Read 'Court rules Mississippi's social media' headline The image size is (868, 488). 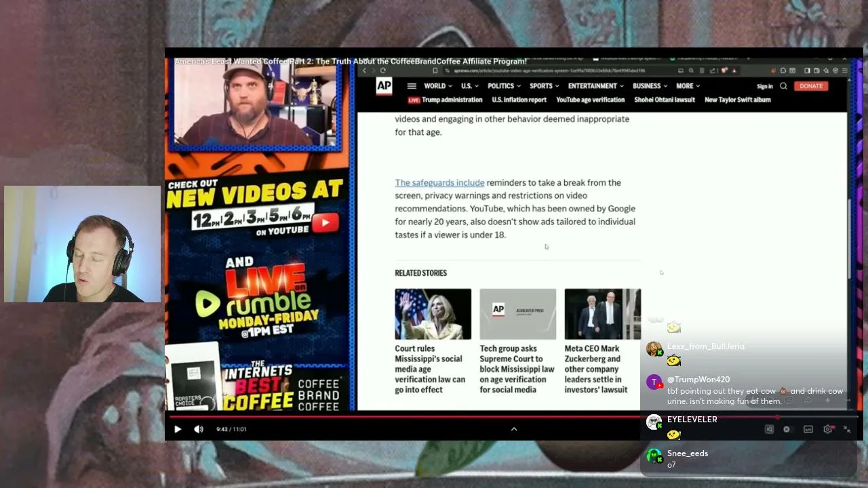431,369
